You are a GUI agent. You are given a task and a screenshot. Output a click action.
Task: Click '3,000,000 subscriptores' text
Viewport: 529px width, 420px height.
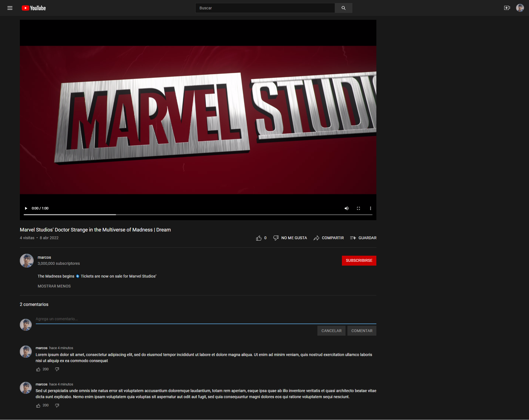point(59,264)
